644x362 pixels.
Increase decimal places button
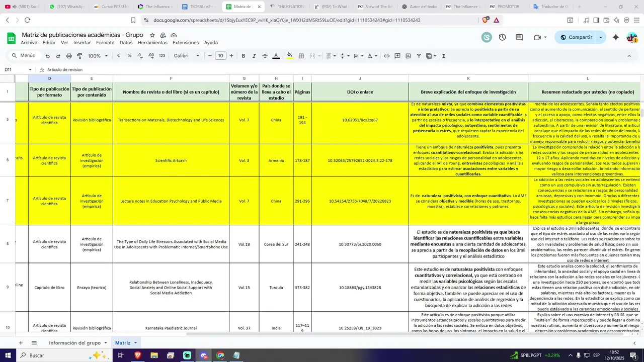click(151, 56)
